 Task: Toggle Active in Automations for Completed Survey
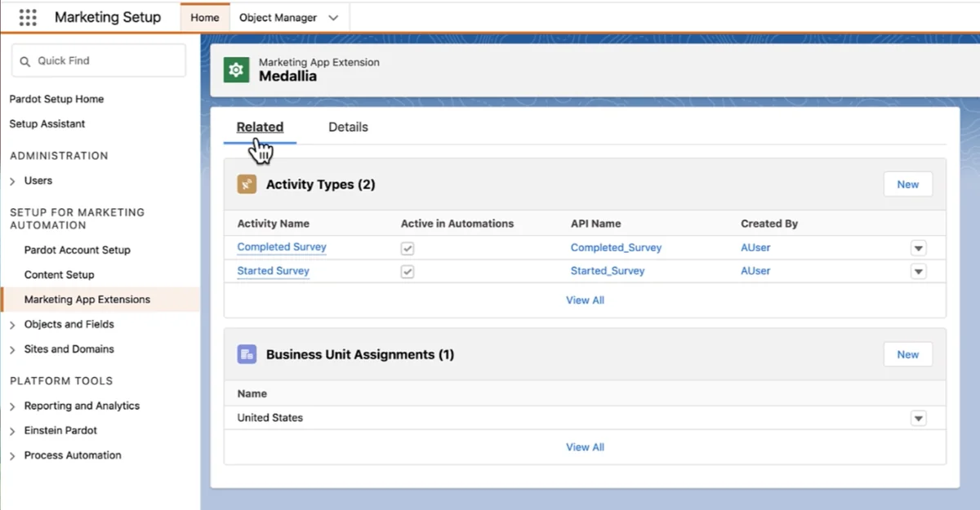click(x=407, y=248)
